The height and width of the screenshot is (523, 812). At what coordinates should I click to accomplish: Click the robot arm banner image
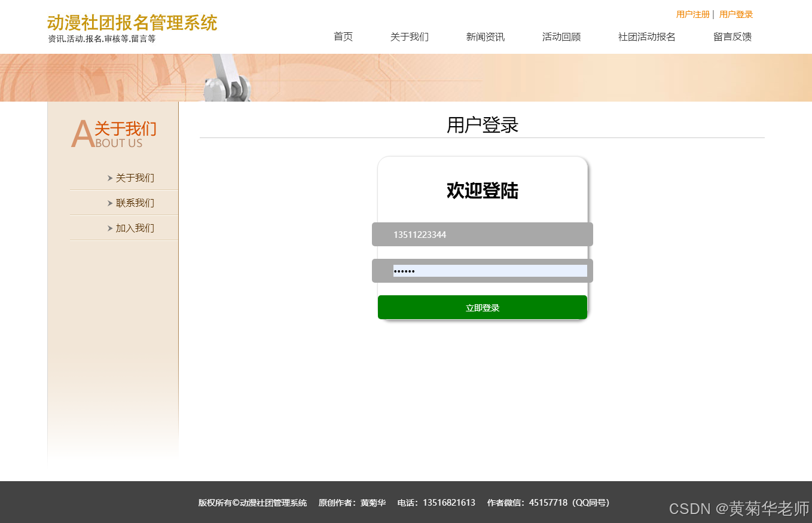(x=227, y=78)
